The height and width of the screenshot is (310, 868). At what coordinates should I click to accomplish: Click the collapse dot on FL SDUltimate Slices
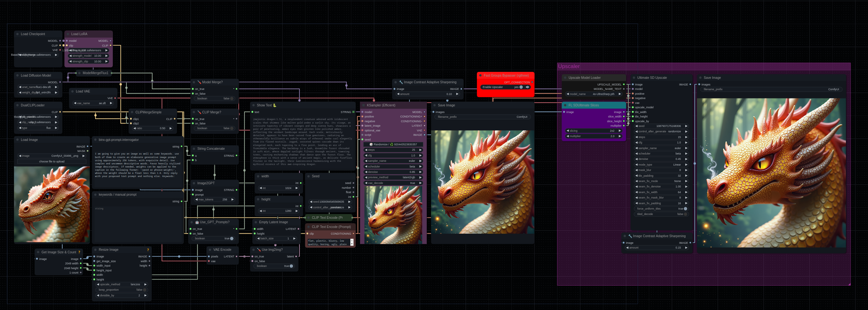click(565, 105)
